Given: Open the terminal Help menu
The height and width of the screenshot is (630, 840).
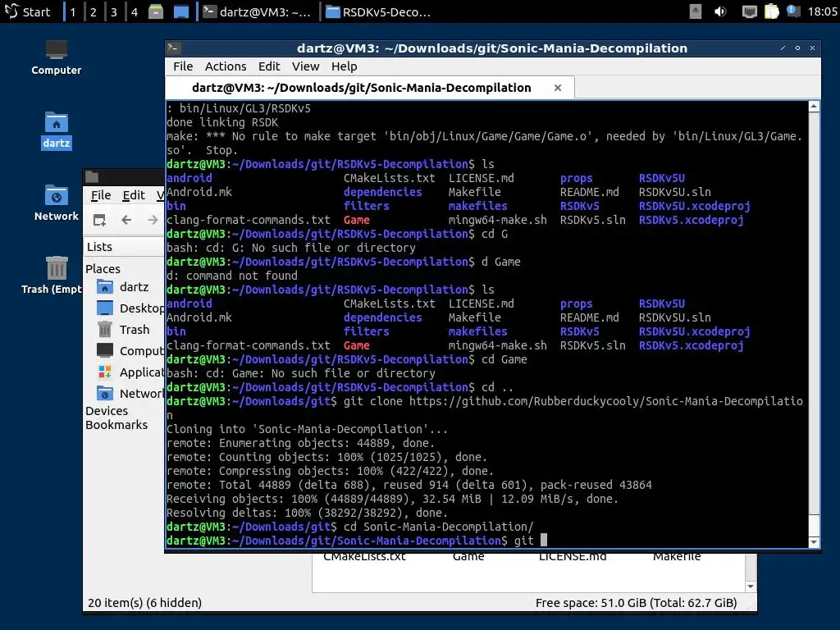Looking at the screenshot, I should (x=344, y=66).
